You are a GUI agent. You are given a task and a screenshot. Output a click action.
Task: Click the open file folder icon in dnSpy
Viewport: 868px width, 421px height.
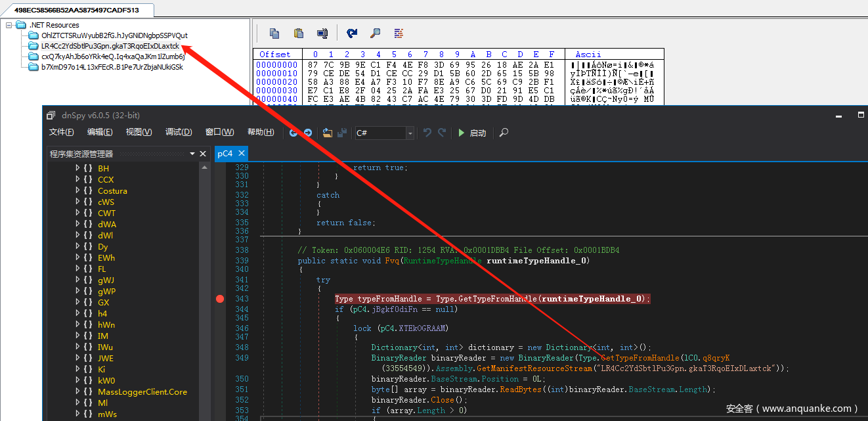tap(328, 133)
